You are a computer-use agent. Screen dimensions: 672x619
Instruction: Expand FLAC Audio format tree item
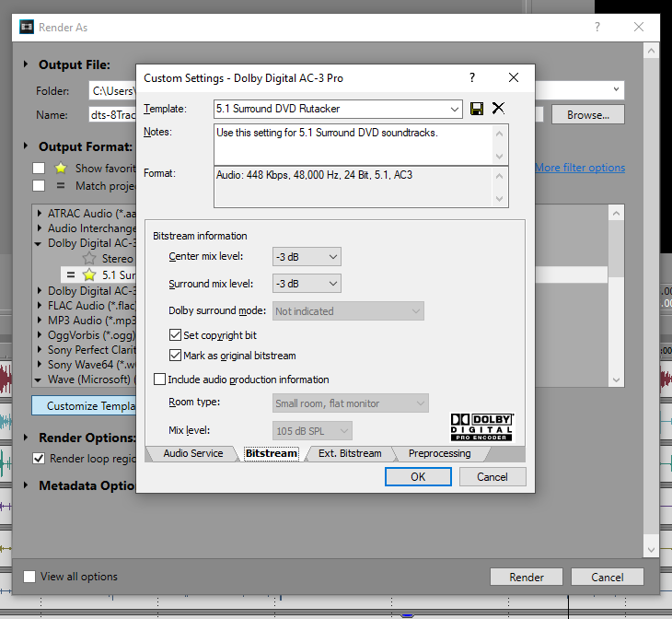(x=40, y=306)
